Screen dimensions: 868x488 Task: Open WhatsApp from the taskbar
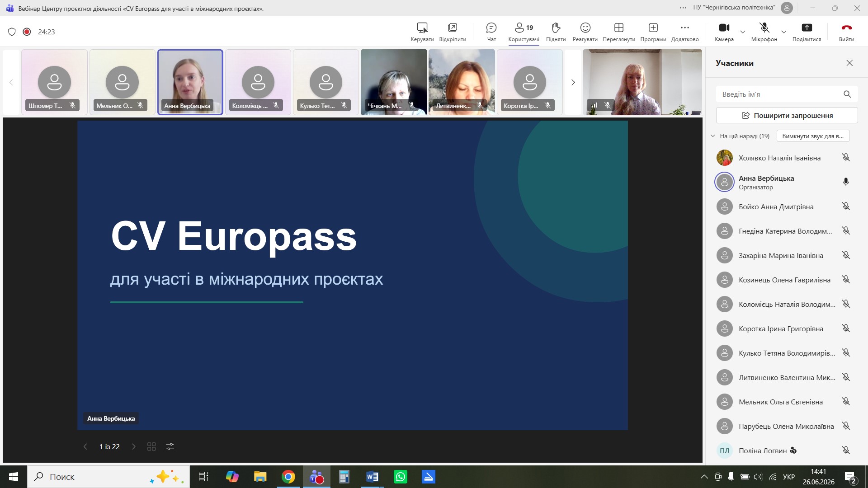point(401,477)
